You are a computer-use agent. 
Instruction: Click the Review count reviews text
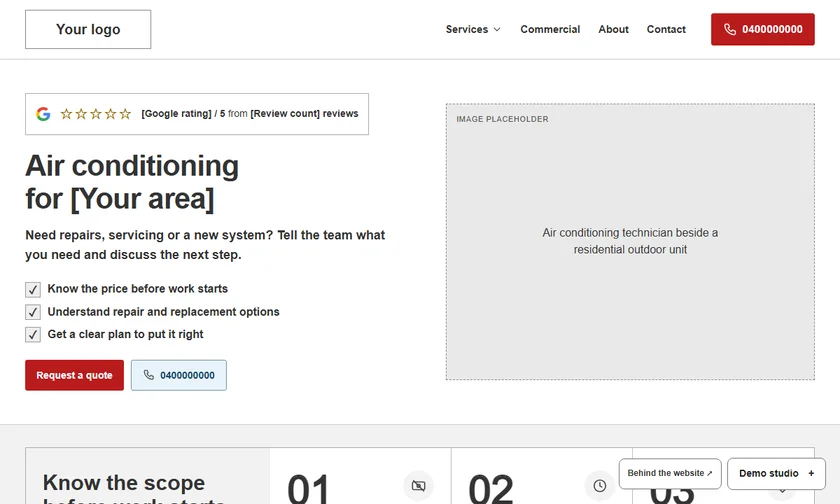pyautogui.click(x=304, y=114)
